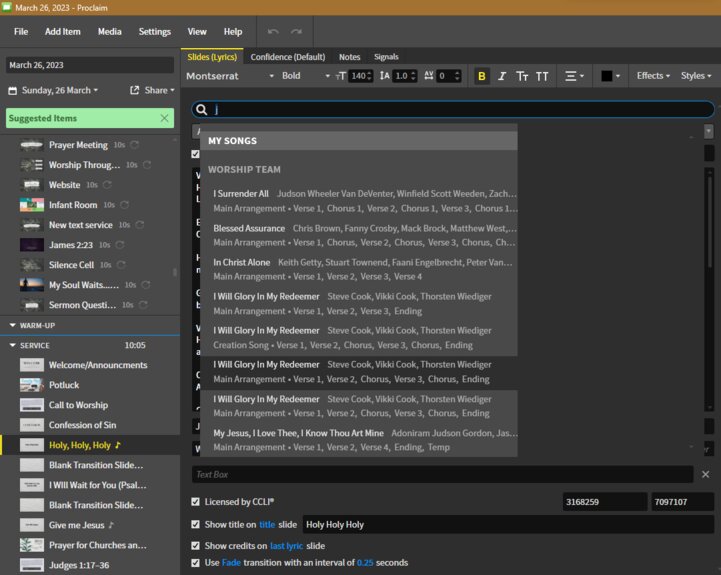Toggle Show title on title slide
The height and width of the screenshot is (575, 721).
click(x=196, y=524)
